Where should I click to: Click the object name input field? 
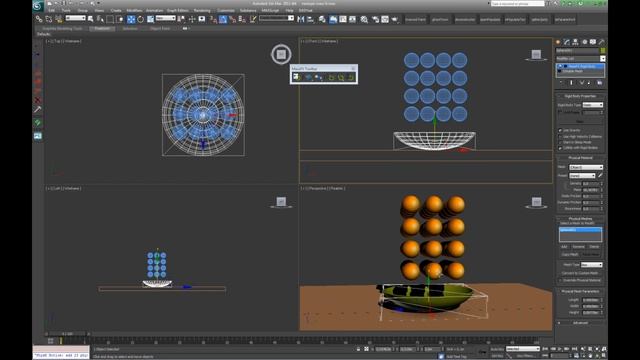577,51
